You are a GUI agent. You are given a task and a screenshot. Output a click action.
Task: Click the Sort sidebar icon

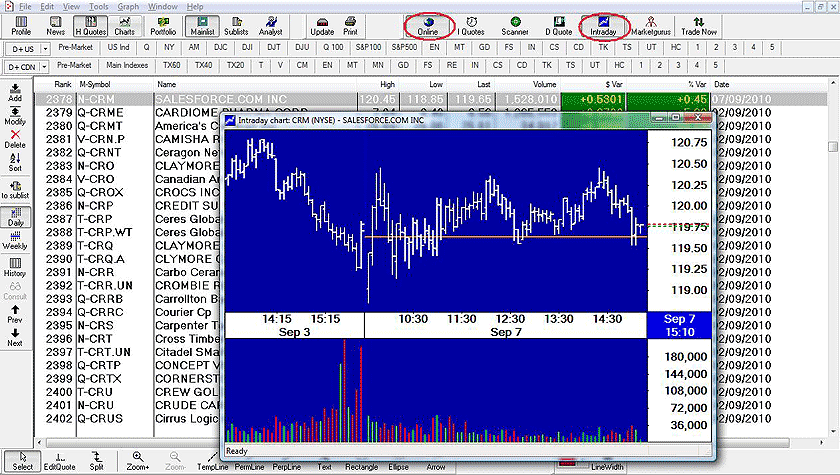pos(15,162)
